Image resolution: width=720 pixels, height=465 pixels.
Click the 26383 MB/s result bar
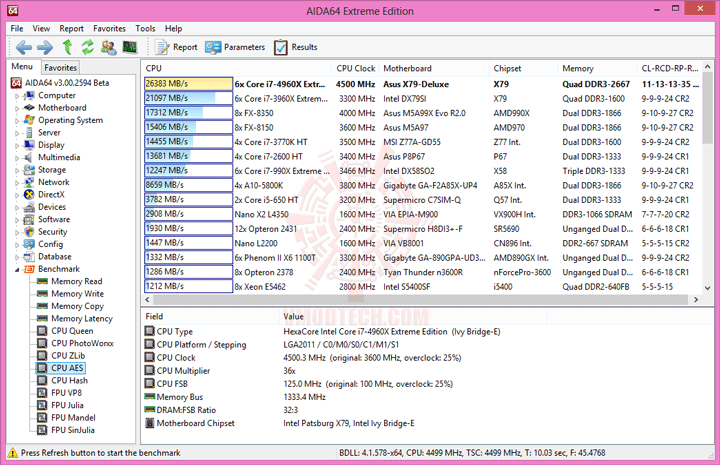188,84
